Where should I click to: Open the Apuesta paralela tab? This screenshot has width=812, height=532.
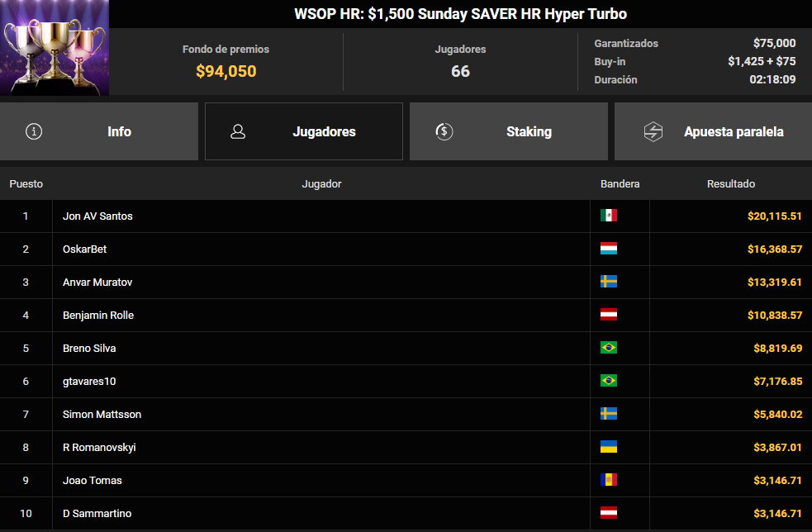click(713, 131)
